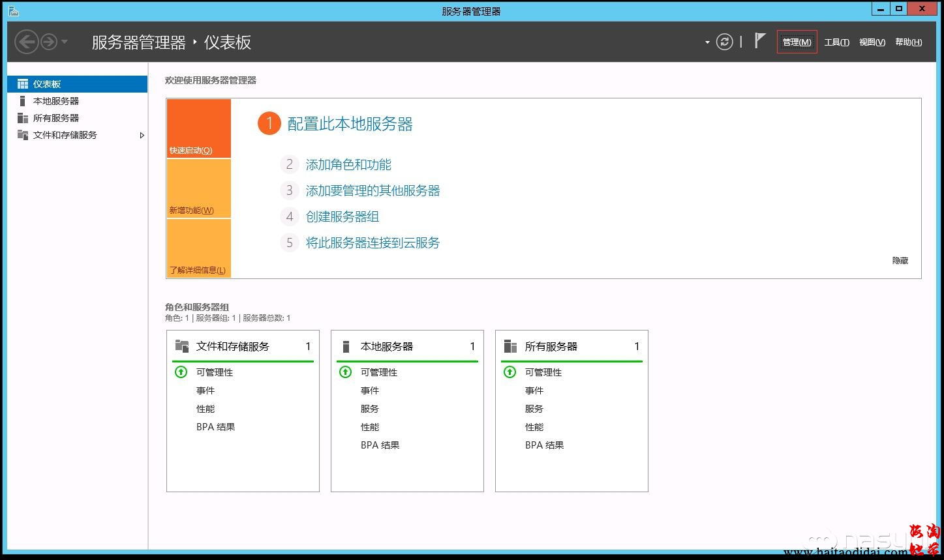
Task: Click 将此服务器连接到云服务 link
Action: (x=373, y=243)
